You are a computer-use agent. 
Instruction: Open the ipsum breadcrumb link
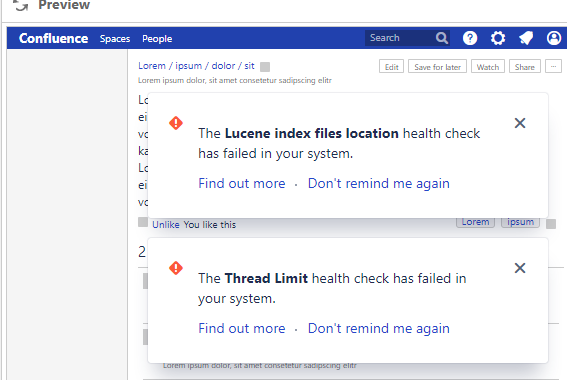click(x=188, y=66)
